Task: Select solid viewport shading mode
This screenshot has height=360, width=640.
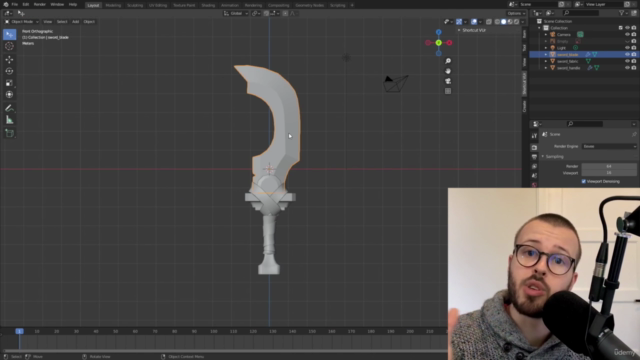Action: click(503, 22)
